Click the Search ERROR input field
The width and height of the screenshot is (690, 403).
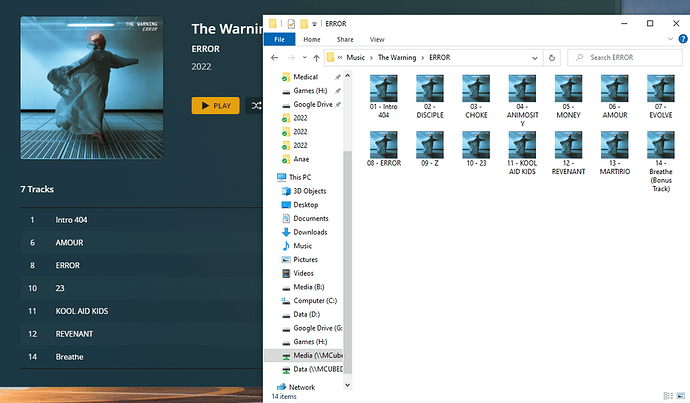(x=625, y=58)
